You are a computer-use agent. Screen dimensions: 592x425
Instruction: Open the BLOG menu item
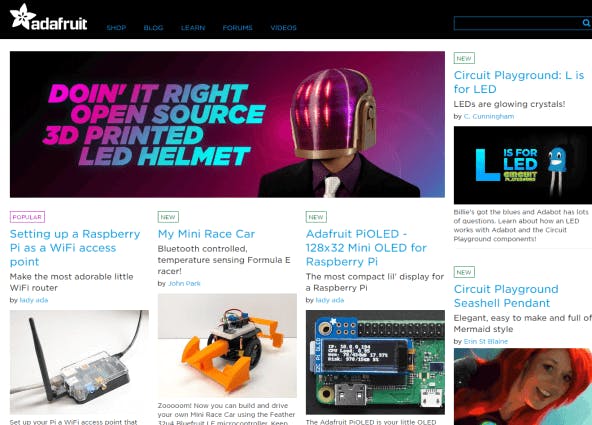pos(153,28)
